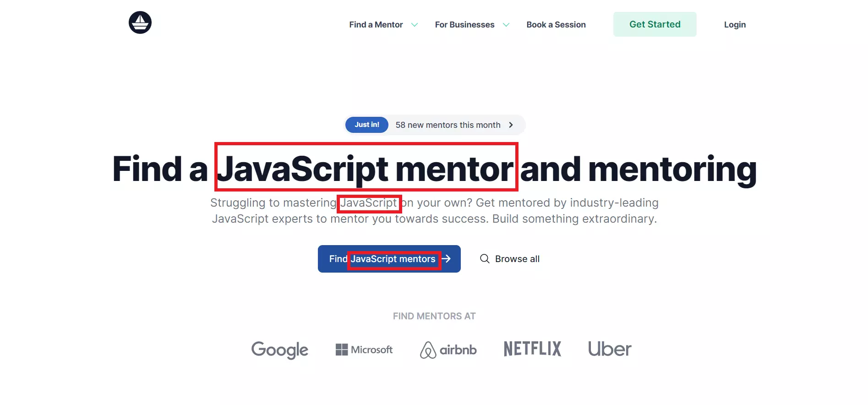Click the Just in! badge
This screenshot has height=405, width=868.
click(x=366, y=125)
